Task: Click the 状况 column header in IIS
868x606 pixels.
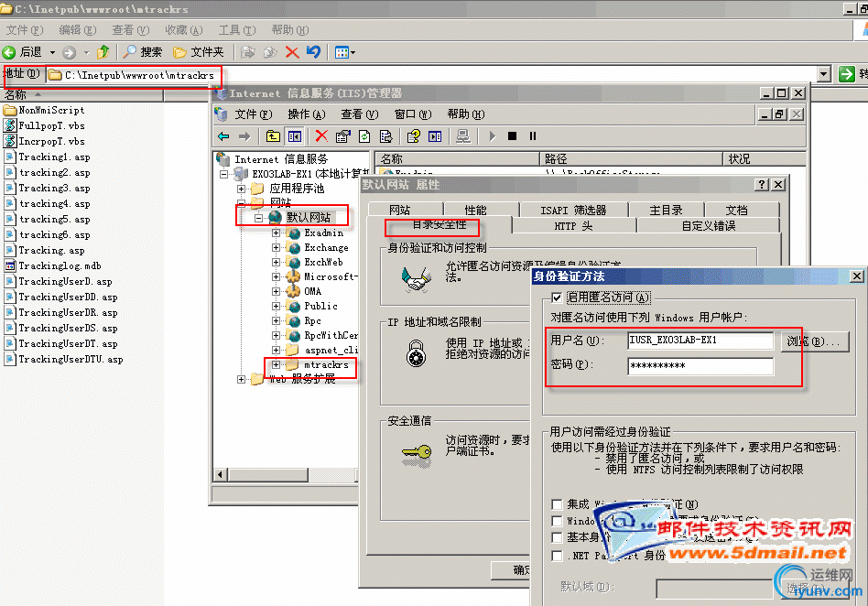Action: [x=765, y=159]
